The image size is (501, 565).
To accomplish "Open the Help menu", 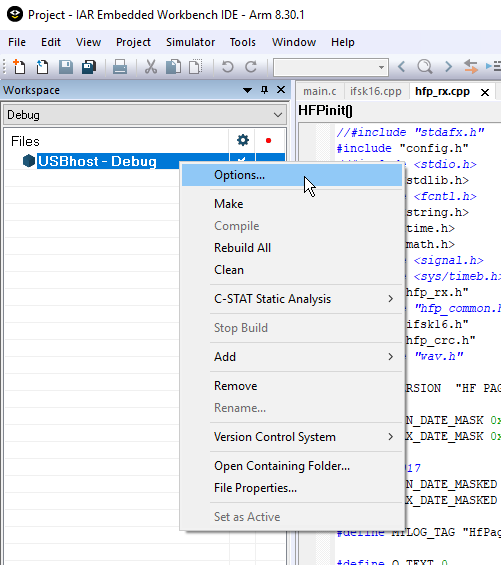I will [343, 42].
